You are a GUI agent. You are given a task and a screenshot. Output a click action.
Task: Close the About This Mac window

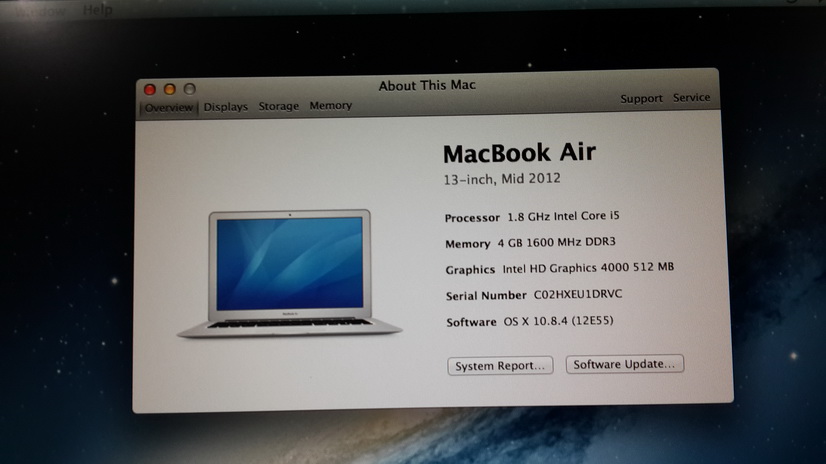coord(151,89)
